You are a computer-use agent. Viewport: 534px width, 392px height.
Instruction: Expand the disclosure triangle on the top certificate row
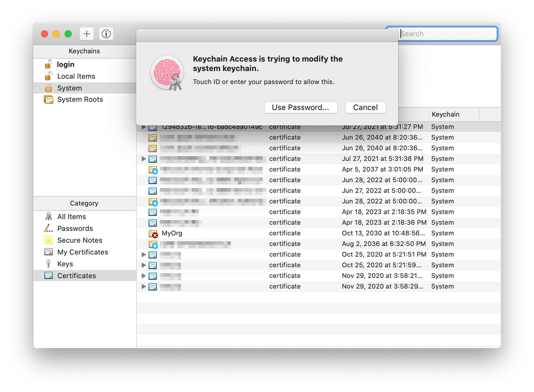point(143,127)
